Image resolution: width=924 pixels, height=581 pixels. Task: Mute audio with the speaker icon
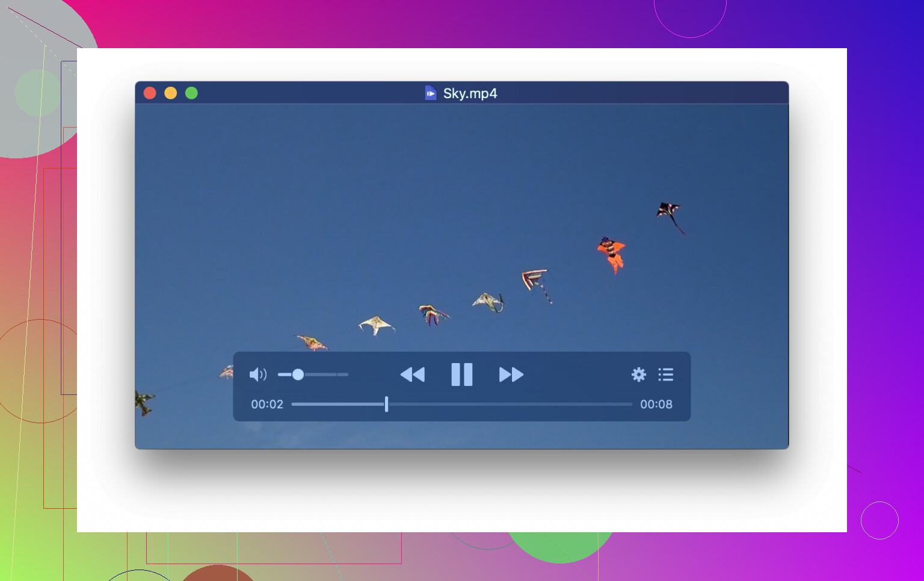[x=257, y=374]
